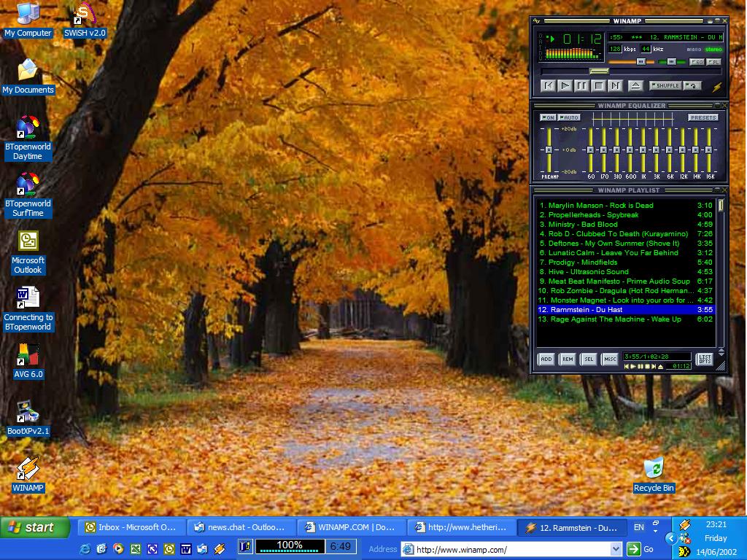The height and width of the screenshot is (560, 747).
Task: Toggle Shuffle mode in Winamp
Action: (665, 86)
